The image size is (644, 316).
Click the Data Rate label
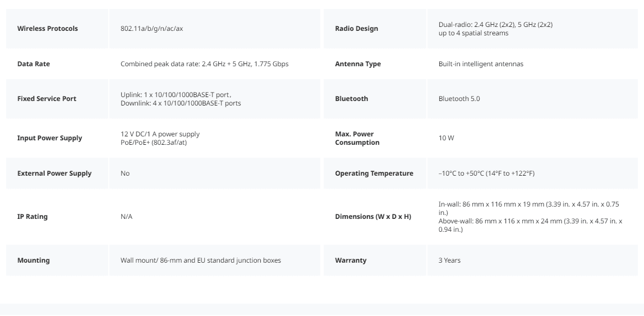(x=33, y=63)
